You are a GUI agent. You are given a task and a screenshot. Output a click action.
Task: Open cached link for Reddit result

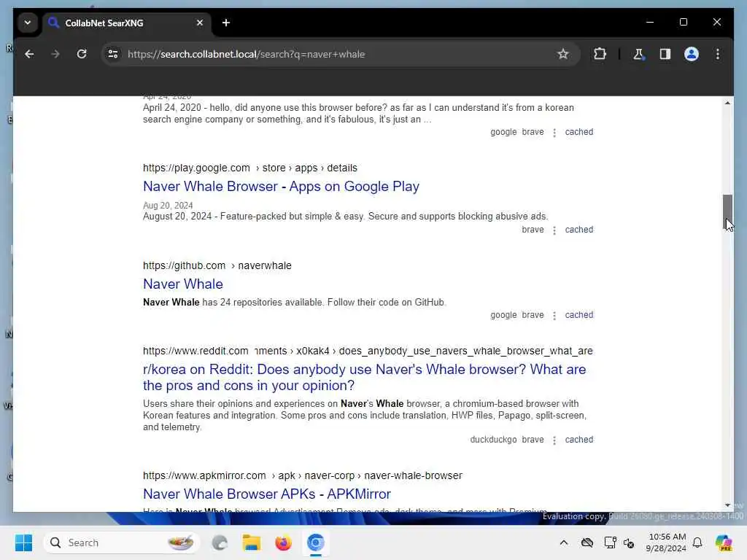tap(578, 440)
